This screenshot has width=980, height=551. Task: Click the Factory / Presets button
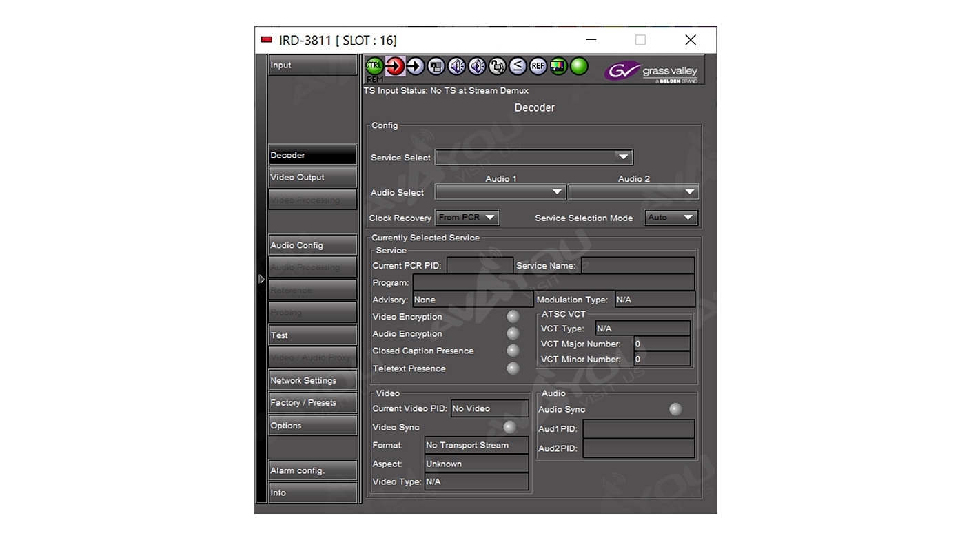point(313,403)
